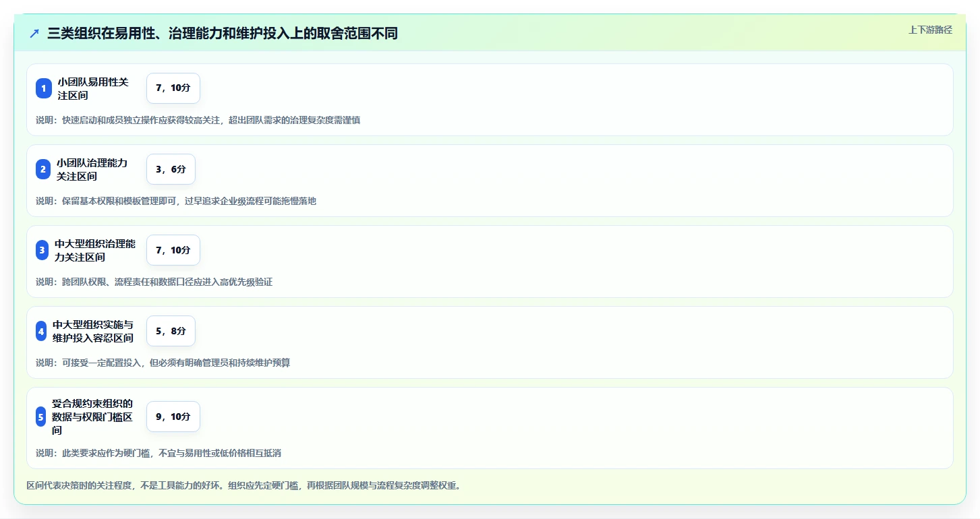Screen dimensions: 980x519
Task: Click the 7，10分 pill for 小团队易用性
Action: coord(173,88)
